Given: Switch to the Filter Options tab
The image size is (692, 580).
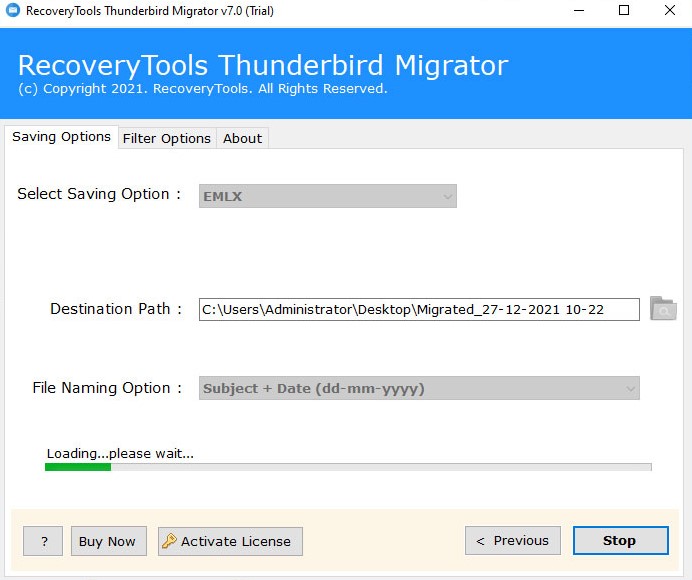Looking at the screenshot, I should click(x=167, y=139).
